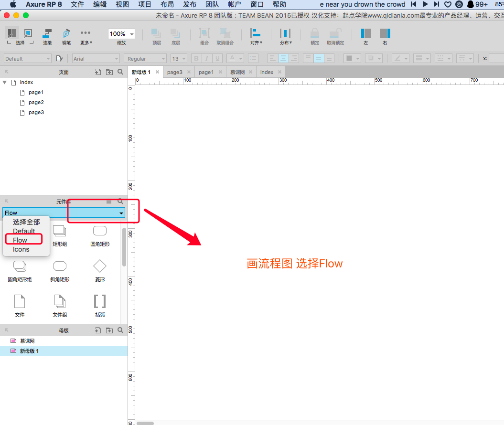504x425 pixels.
Task: Open the 分布 distribute menu
Action: (285, 37)
